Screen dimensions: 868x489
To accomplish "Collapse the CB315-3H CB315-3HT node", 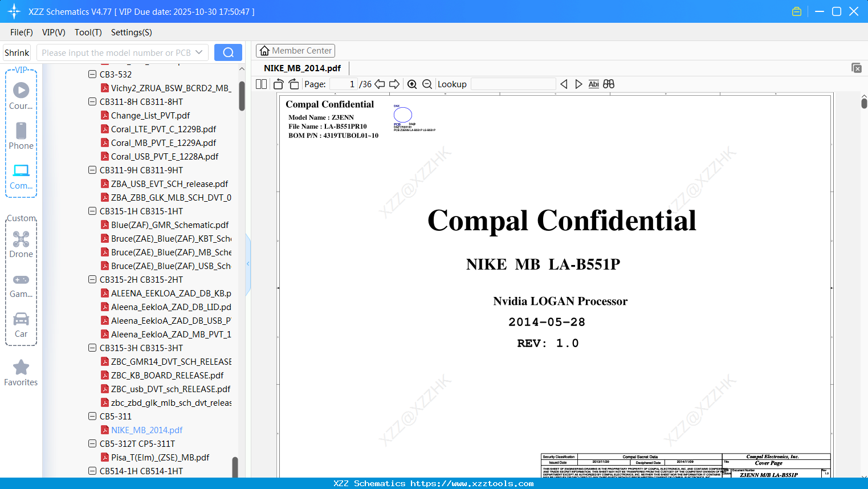I will pos(92,348).
